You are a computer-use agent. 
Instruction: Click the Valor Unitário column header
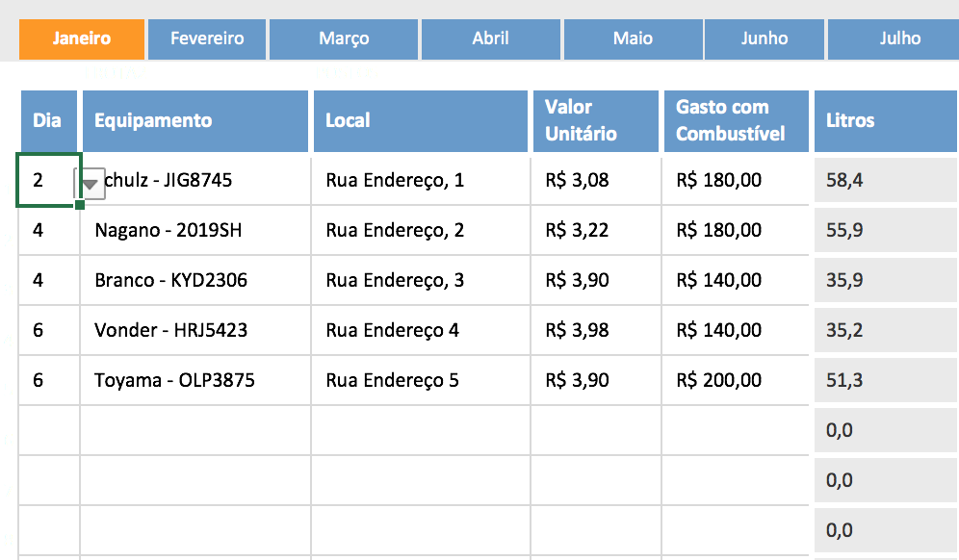coord(595,121)
